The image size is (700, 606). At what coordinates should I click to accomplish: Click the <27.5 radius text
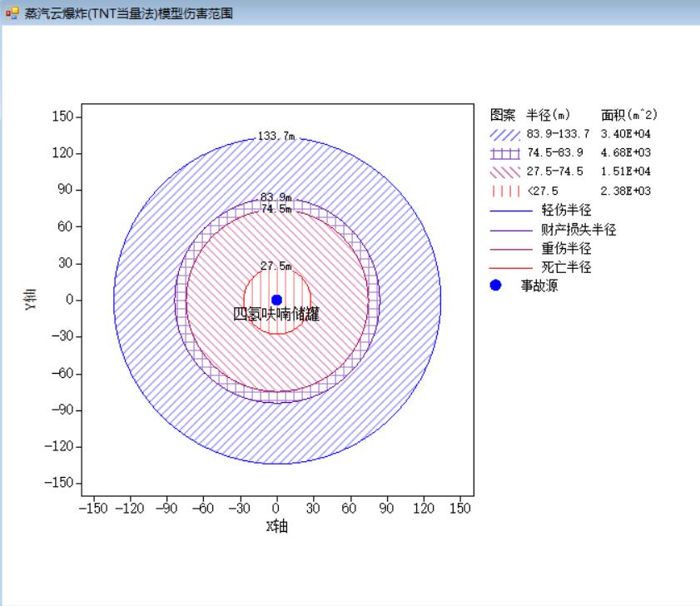click(x=543, y=191)
